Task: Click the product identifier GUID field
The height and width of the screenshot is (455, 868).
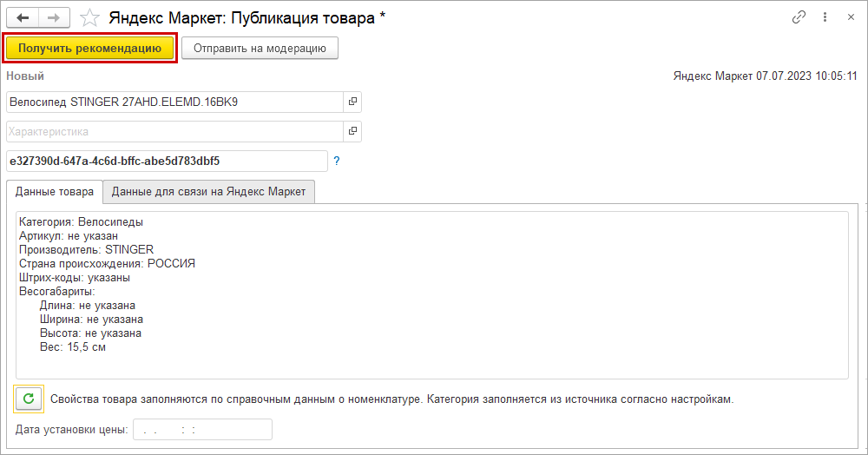Action: 165,162
